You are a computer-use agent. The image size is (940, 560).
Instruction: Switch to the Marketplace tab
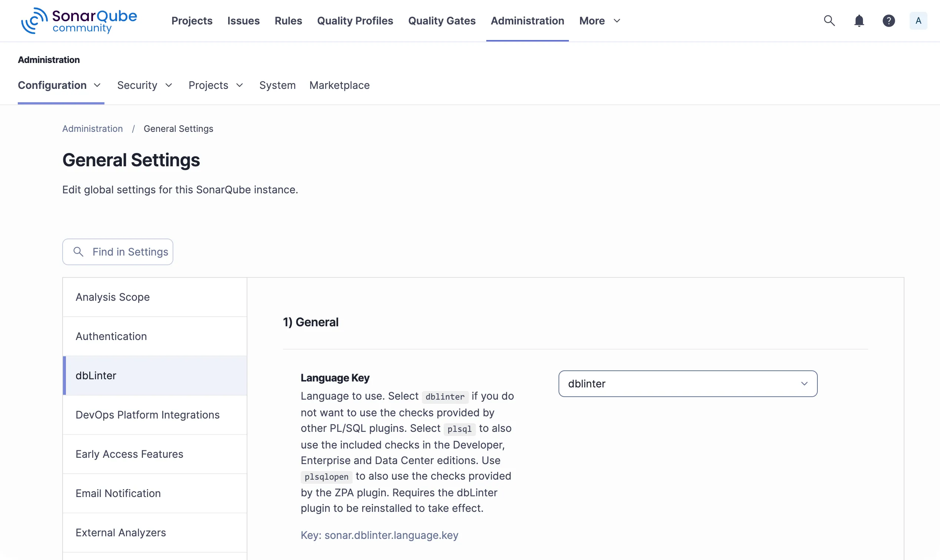(x=339, y=85)
